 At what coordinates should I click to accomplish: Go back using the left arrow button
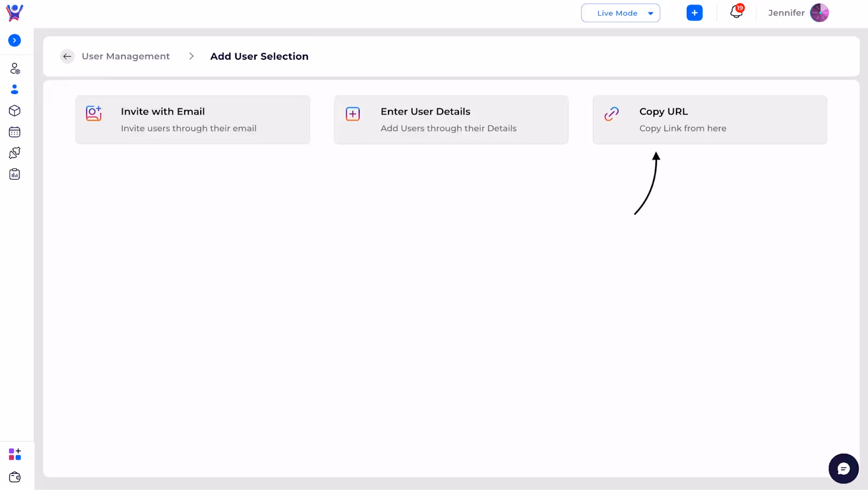pos(67,56)
